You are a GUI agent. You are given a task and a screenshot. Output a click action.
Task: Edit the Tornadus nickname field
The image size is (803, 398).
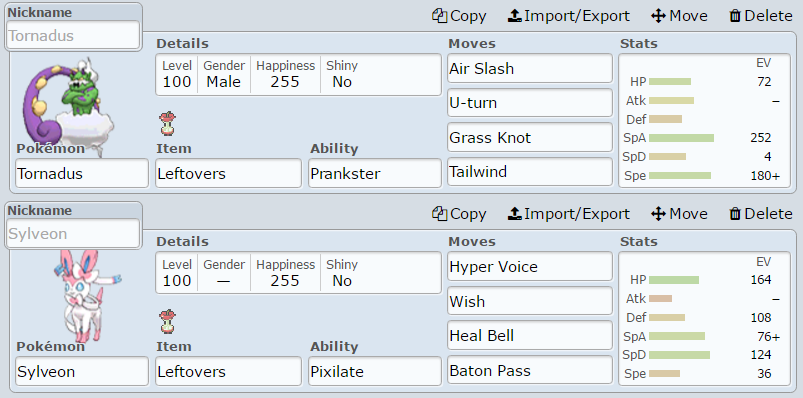pyautogui.click(x=73, y=35)
